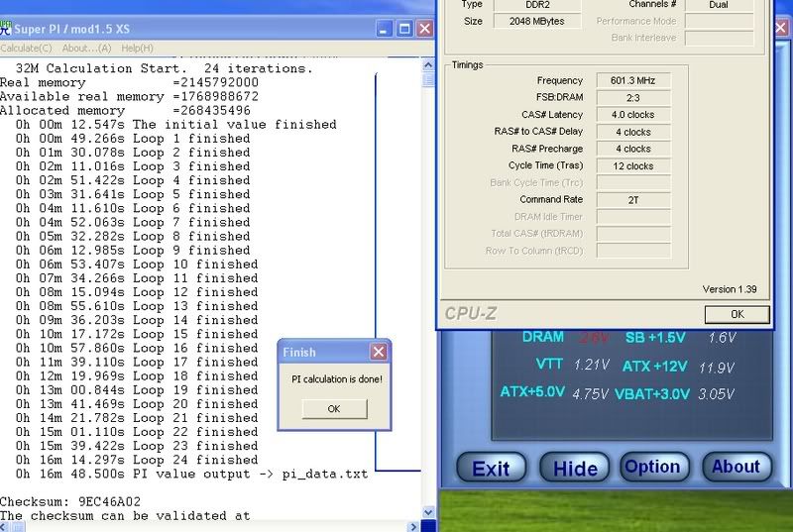
Task: Click the Command Rate 2T field
Action: tap(633, 200)
